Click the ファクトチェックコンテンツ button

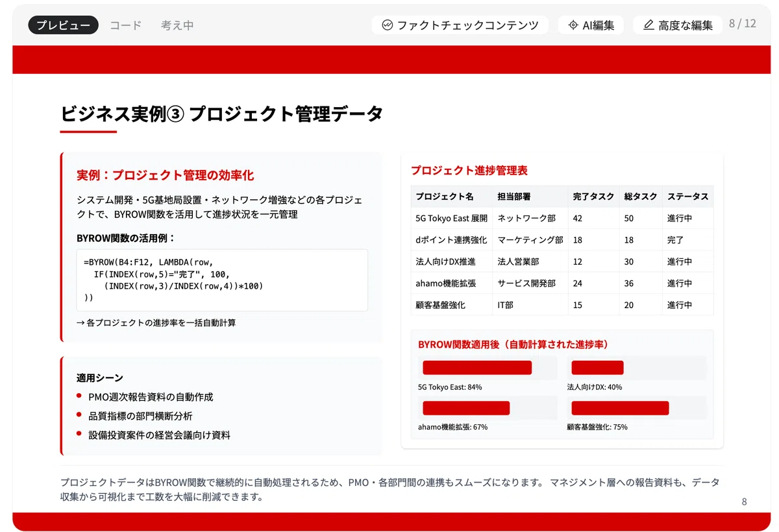point(460,25)
